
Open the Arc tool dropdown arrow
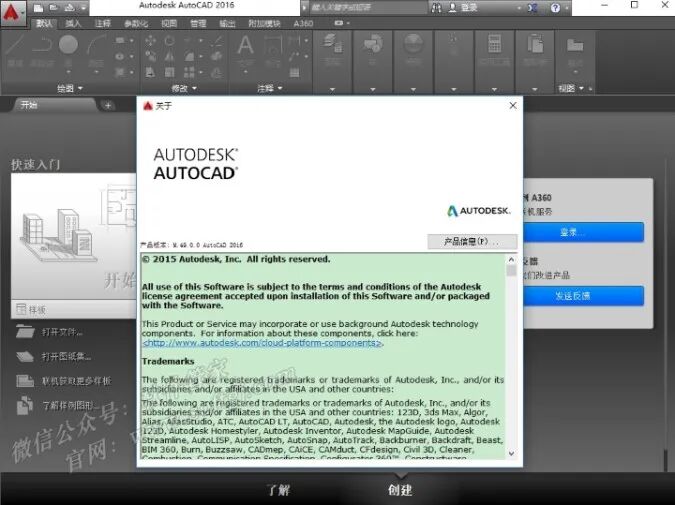click(x=96, y=72)
